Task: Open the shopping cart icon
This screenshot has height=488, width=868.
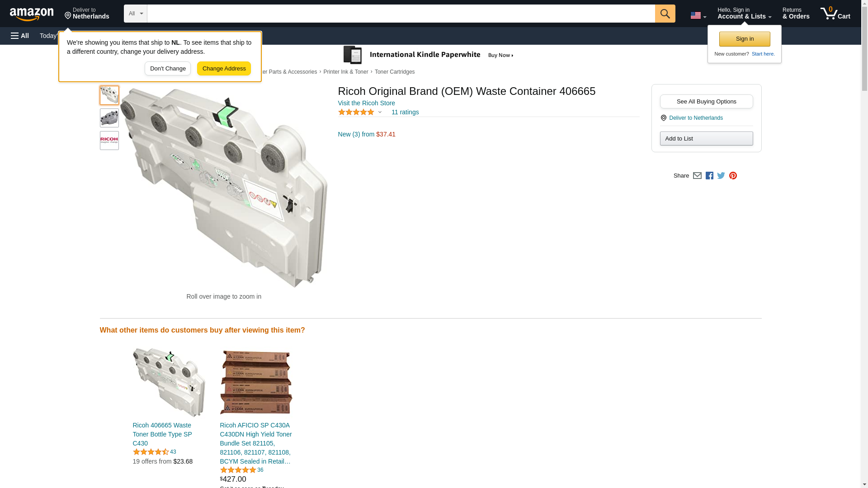Action: [835, 14]
